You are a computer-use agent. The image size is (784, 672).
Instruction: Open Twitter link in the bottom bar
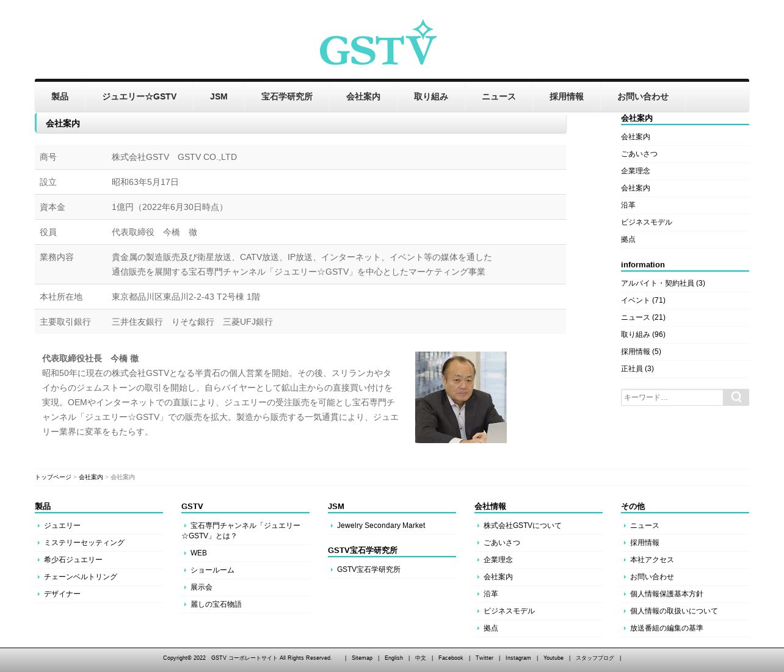(484, 658)
